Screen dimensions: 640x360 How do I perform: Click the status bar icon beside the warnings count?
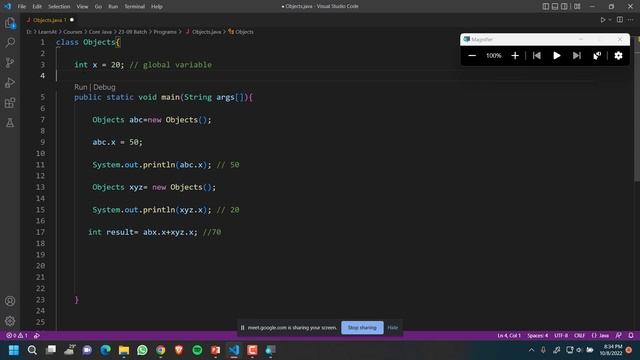click(37, 336)
